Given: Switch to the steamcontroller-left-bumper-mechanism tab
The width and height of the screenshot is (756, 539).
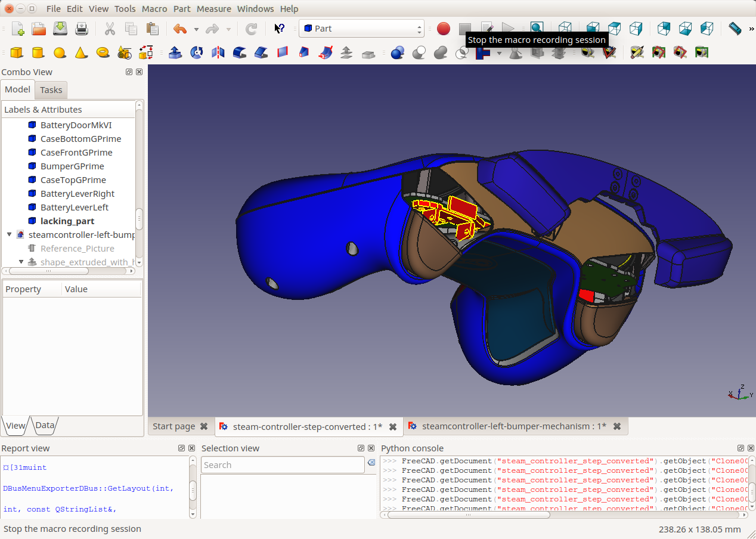Looking at the screenshot, I should pos(514,426).
